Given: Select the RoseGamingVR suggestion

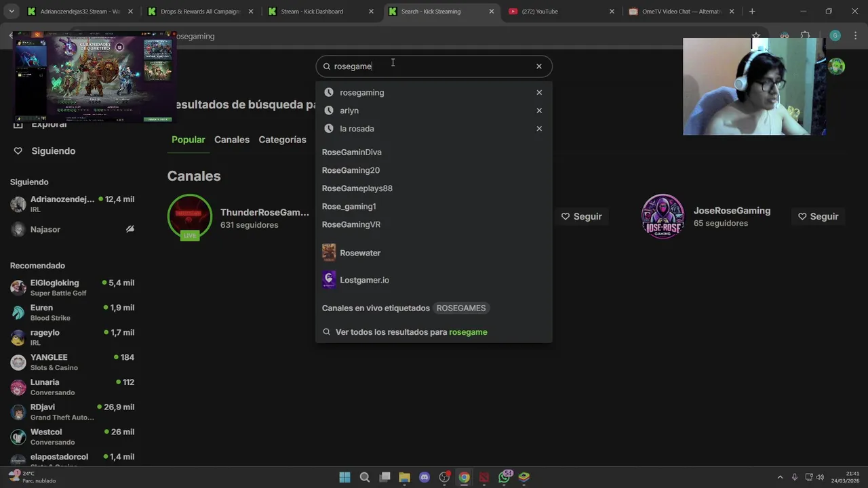Looking at the screenshot, I should coord(351,224).
